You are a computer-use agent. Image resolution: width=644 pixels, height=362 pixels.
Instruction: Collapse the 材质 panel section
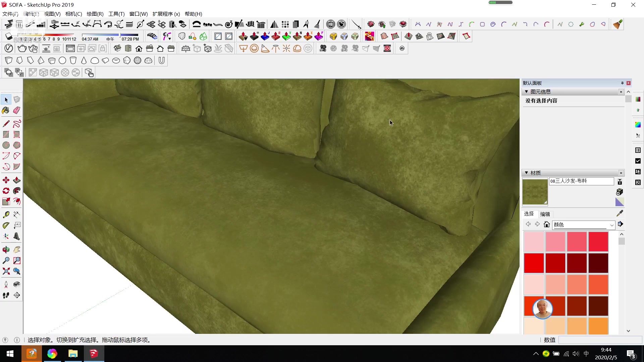pos(526,173)
